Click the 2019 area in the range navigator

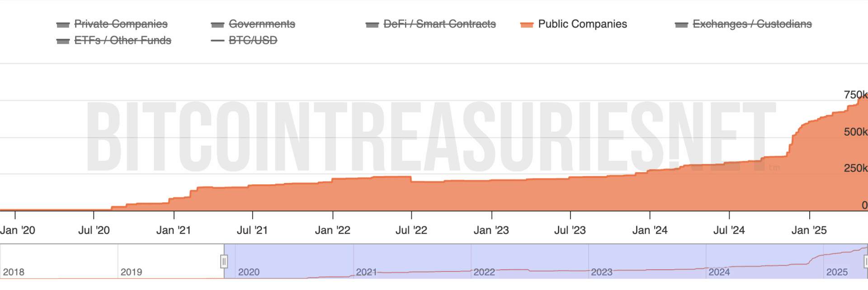click(x=172, y=261)
